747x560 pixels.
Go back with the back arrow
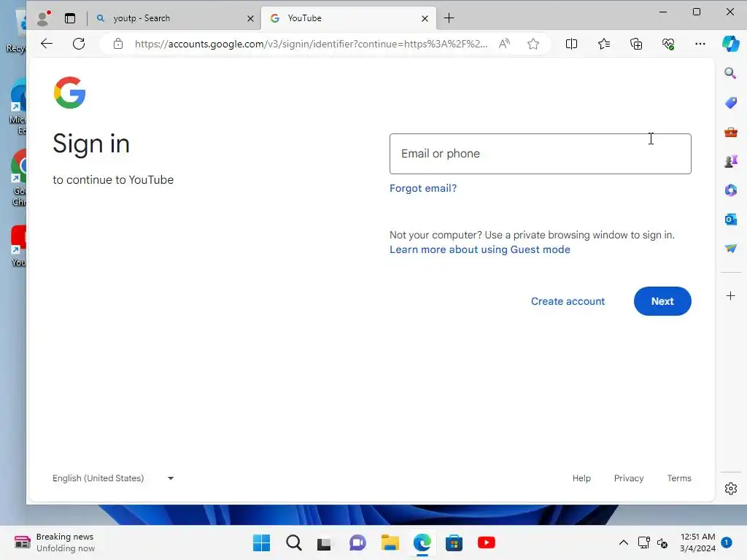[47, 44]
